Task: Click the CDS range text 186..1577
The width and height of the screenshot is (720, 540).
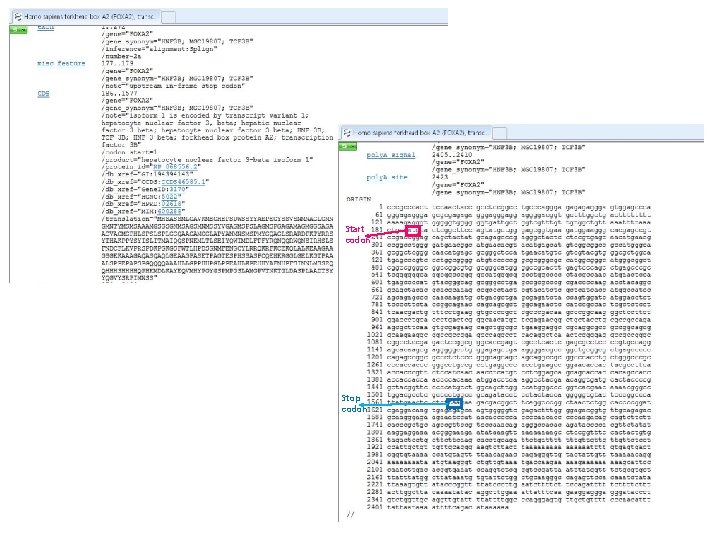Action: point(119,94)
